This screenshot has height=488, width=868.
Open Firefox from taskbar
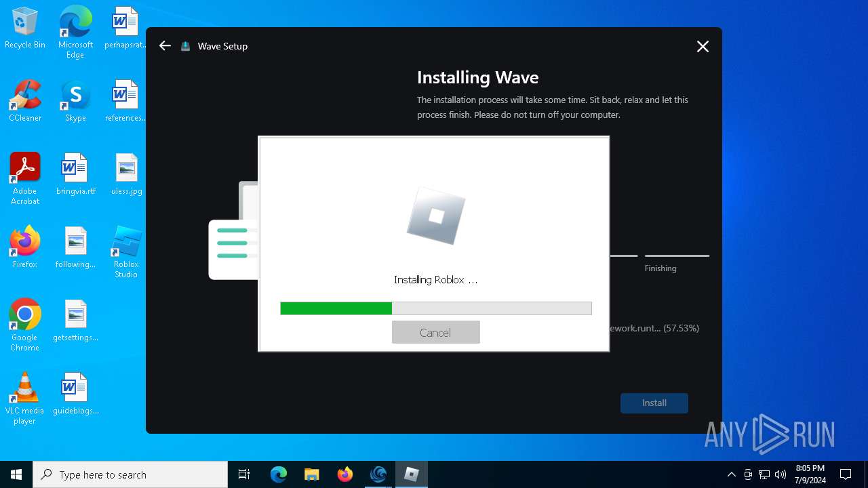pos(344,474)
